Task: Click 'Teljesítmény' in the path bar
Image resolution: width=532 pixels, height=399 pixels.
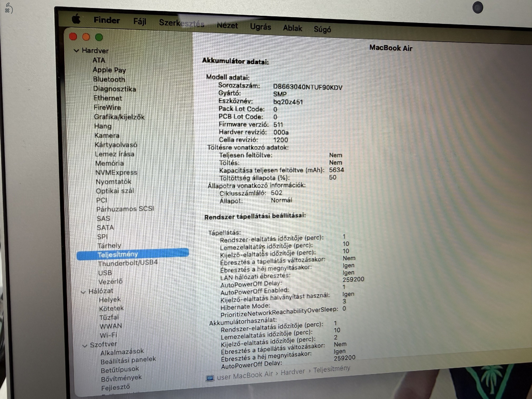Action: (x=332, y=369)
